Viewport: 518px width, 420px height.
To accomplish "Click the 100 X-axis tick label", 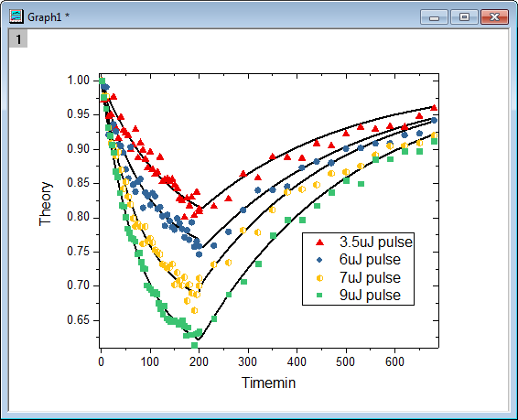I will (150, 362).
